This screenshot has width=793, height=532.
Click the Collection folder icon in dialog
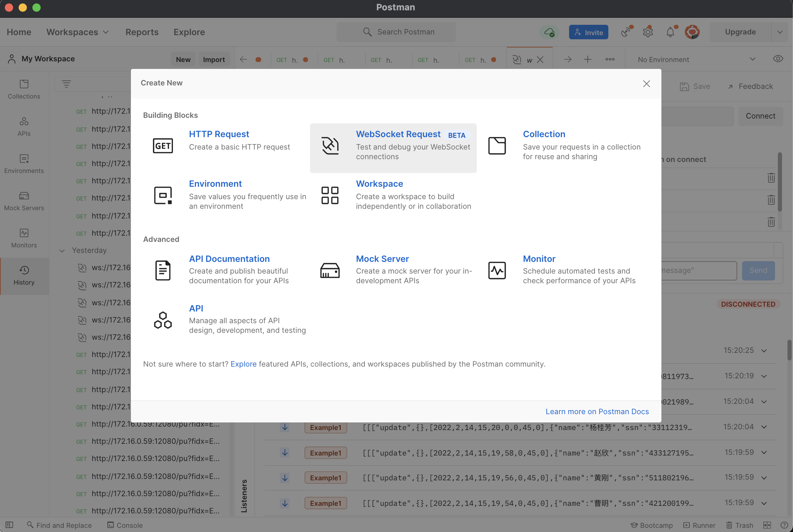[497, 145]
